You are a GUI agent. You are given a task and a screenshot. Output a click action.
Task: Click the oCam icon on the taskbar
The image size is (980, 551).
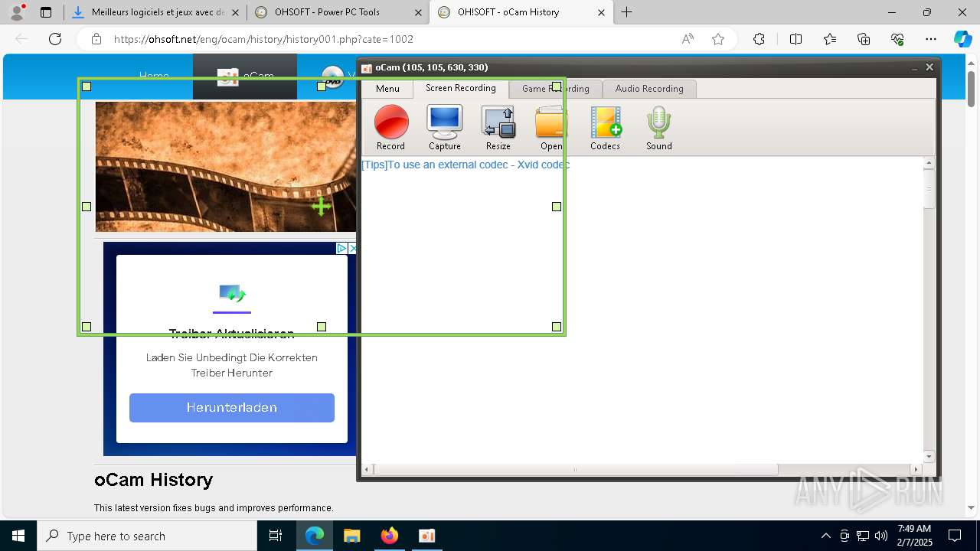[x=426, y=536]
